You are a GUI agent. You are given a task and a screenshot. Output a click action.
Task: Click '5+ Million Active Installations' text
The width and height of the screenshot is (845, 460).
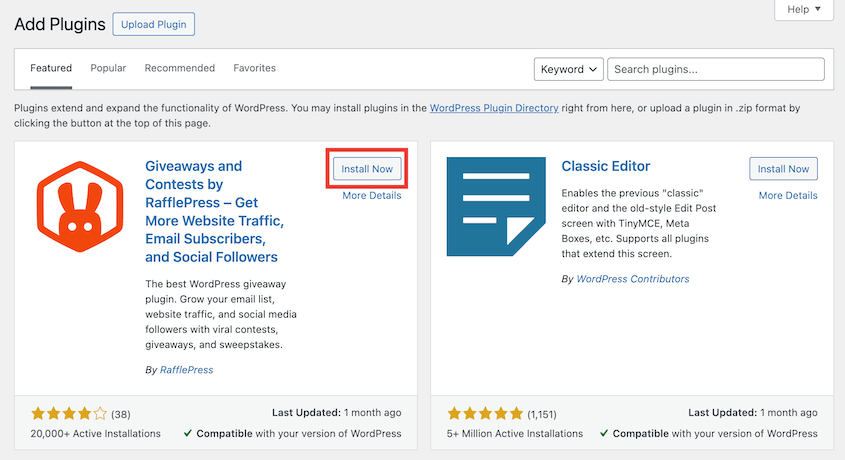[x=515, y=434]
